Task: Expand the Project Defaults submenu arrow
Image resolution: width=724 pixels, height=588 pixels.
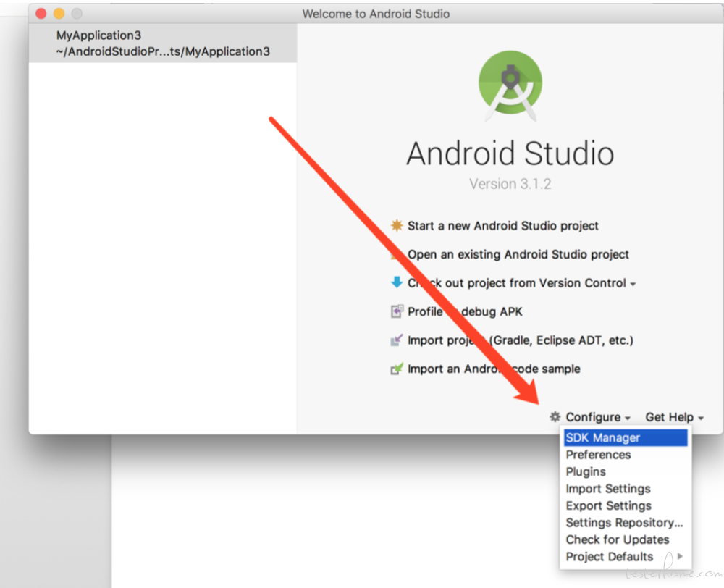Action: [680, 556]
